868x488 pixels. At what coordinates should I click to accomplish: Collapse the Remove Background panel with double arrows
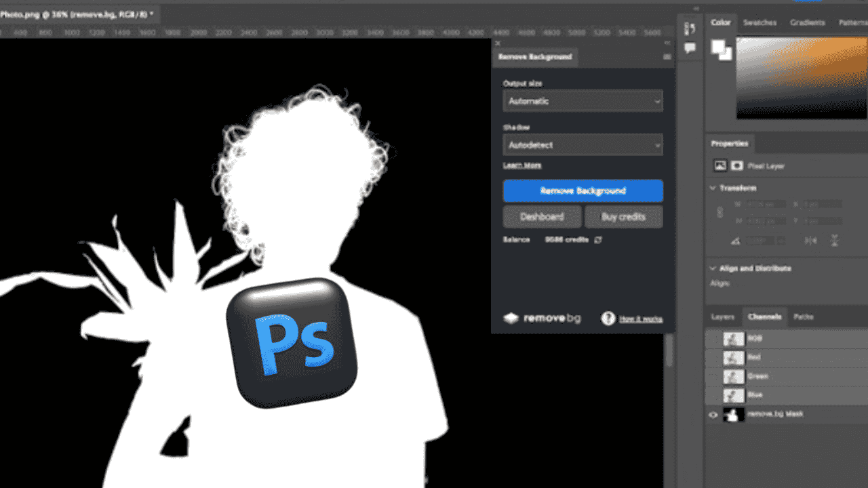[x=667, y=43]
